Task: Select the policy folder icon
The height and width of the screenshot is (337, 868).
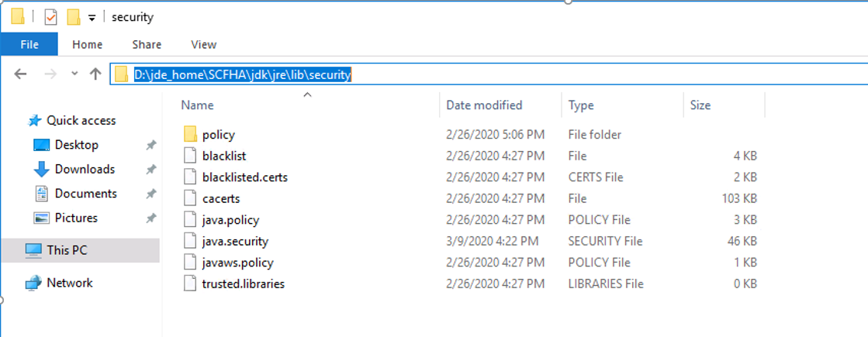Action: pos(190,134)
